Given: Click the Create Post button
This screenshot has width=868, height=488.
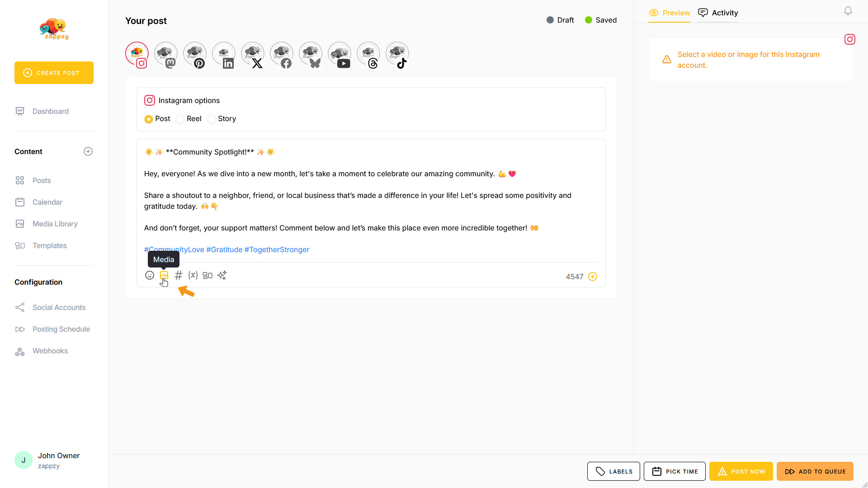Looking at the screenshot, I should click(x=54, y=73).
